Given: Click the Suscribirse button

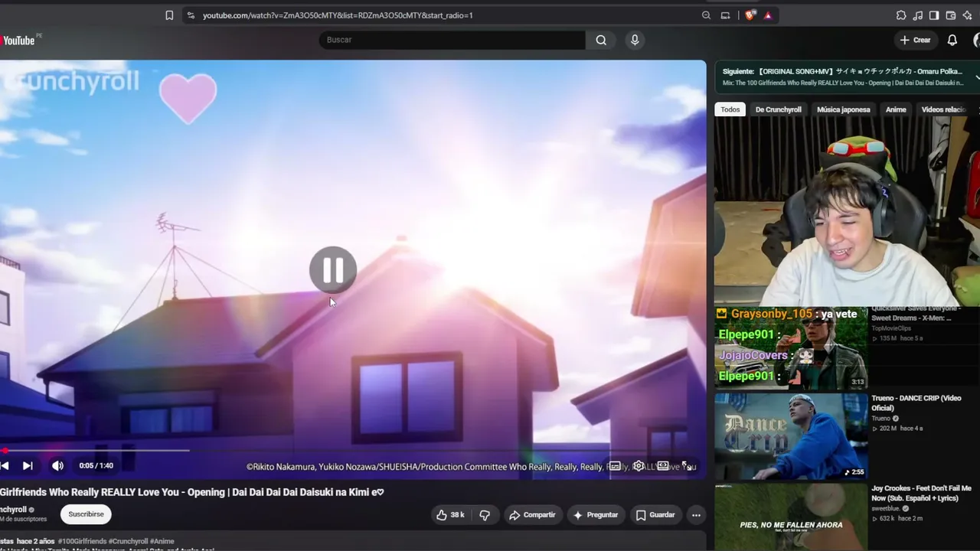Looking at the screenshot, I should [86, 514].
